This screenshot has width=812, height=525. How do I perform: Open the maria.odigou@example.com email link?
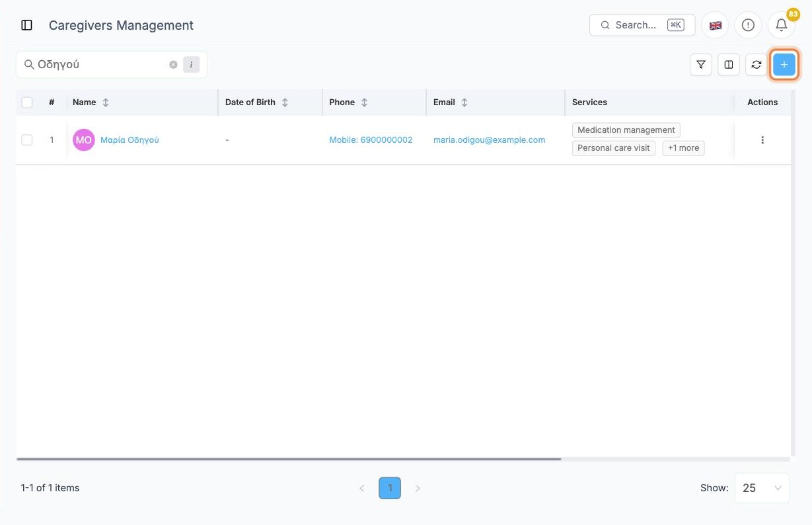[489, 140]
